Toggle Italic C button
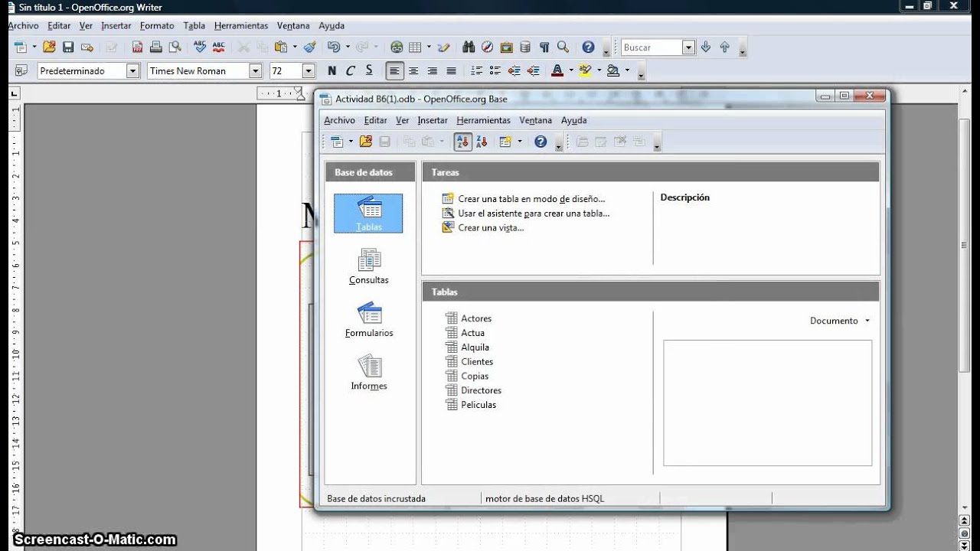Screen dimensions: 980x551 (x=351, y=70)
